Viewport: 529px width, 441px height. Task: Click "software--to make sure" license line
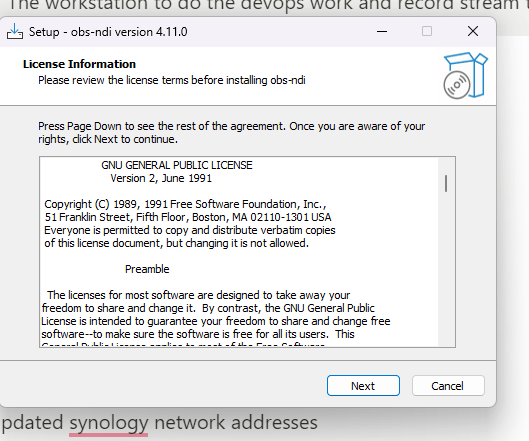coord(198,334)
